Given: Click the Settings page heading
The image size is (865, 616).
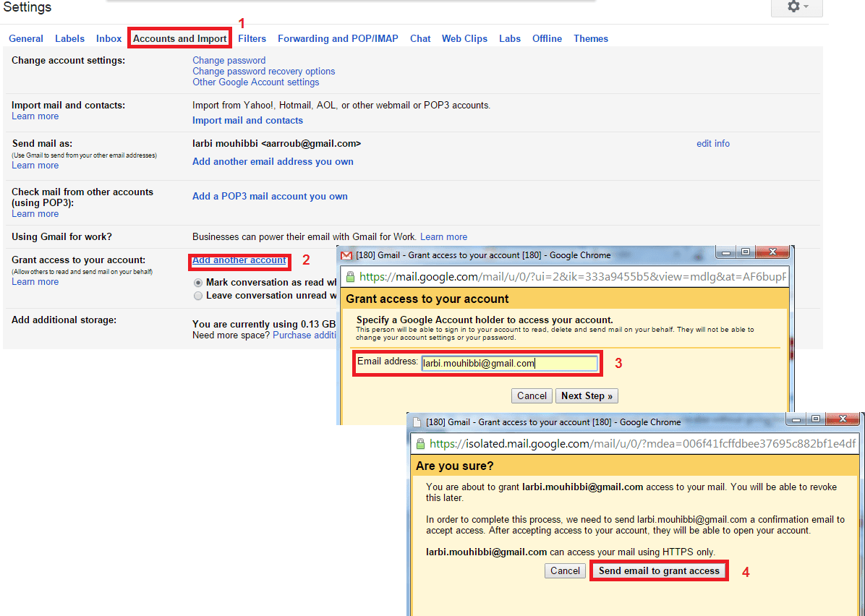Looking at the screenshot, I should 27,7.
